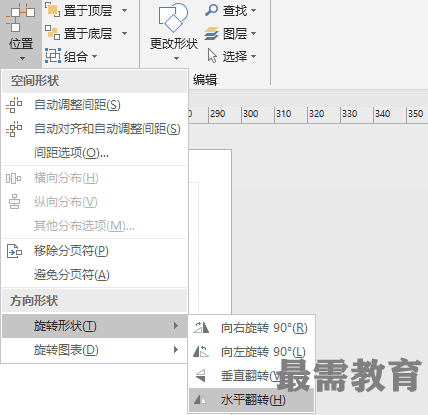Screen dimensions: 428x415
Task: Click the disabled 其他分布选项(M)... text
Action: (x=84, y=226)
